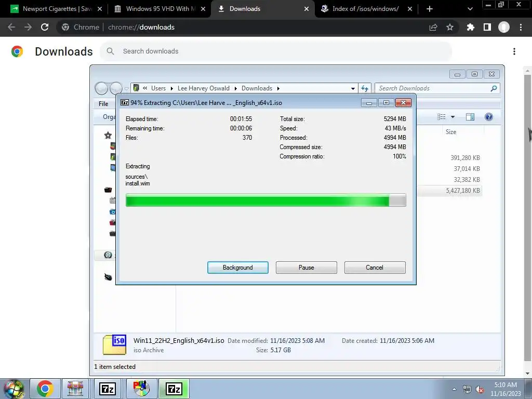Open Downloads page more actions menu
This screenshot has width=532, height=399.
[514, 51]
